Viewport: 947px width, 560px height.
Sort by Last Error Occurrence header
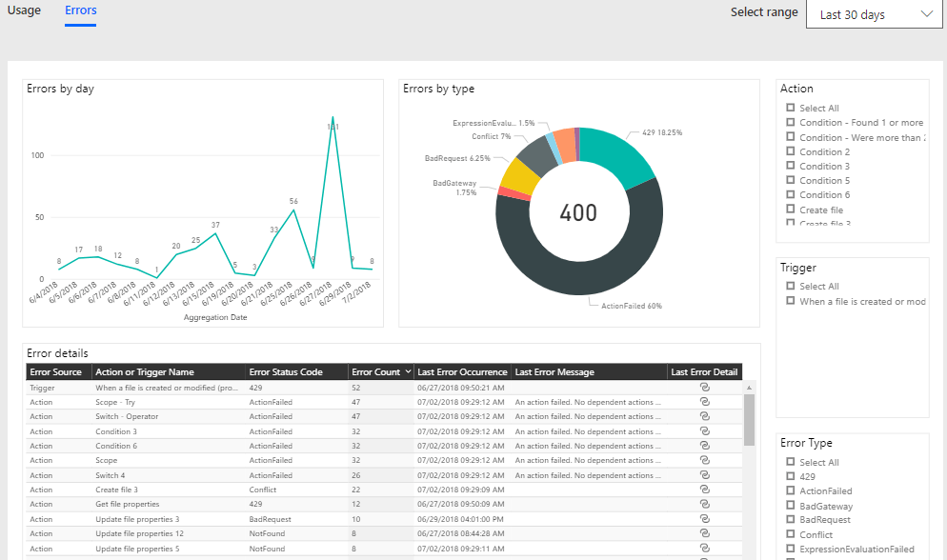(x=462, y=371)
